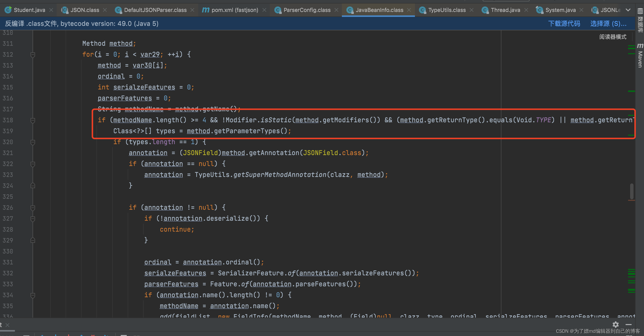Image resolution: width=644 pixels, height=336 pixels.
Task: Click the var29 variable on line 312
Action: [150, 54]
